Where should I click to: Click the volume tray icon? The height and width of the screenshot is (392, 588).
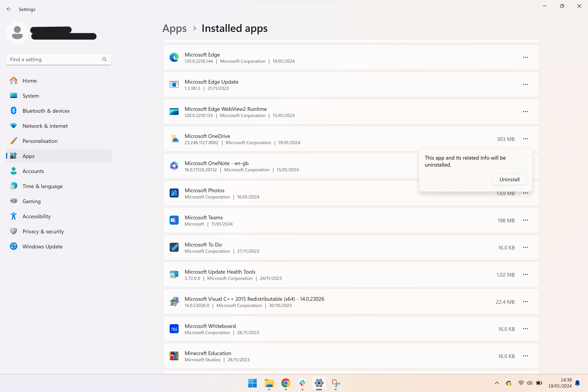(530, 383)
